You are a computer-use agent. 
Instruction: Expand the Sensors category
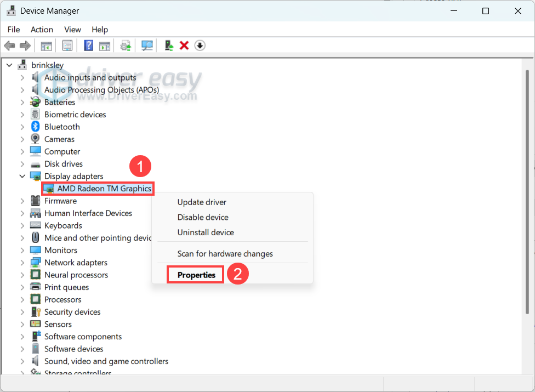click(22, 324)
